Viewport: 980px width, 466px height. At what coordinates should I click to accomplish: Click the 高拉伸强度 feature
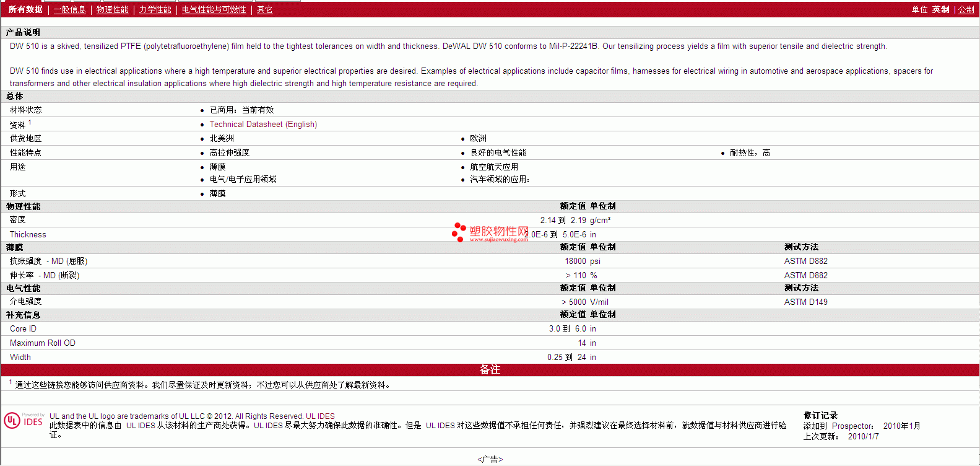tap(229, 152)
